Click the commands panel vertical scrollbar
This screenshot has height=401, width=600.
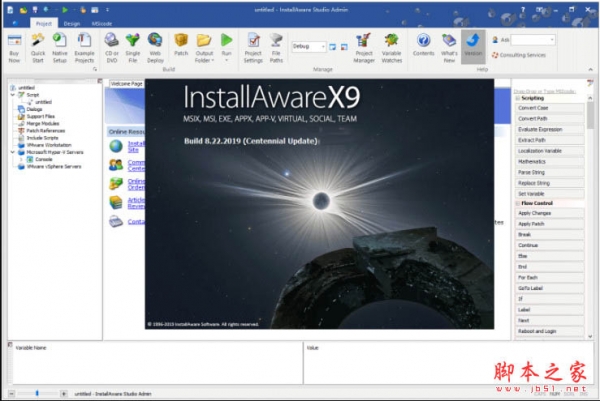coord(590,216)
